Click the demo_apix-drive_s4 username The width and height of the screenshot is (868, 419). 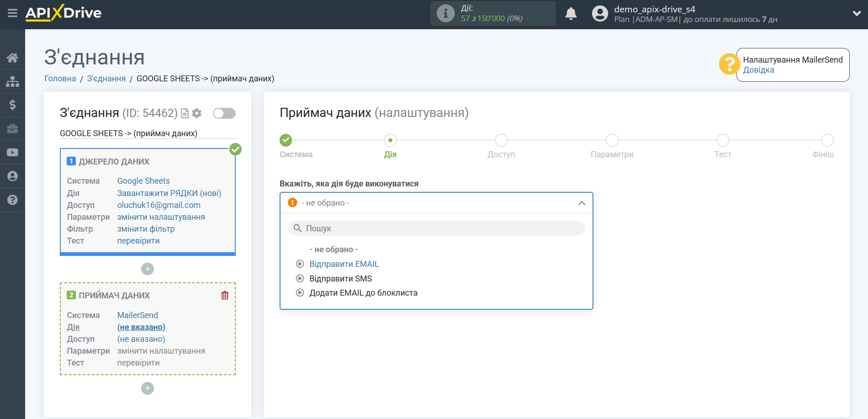click(x=655, y=9)
